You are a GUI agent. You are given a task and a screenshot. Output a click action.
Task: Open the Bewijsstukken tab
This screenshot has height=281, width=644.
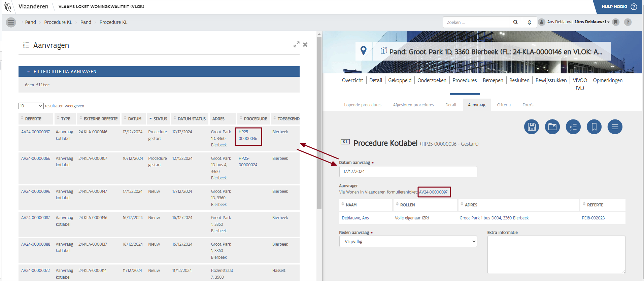[551, 80]
